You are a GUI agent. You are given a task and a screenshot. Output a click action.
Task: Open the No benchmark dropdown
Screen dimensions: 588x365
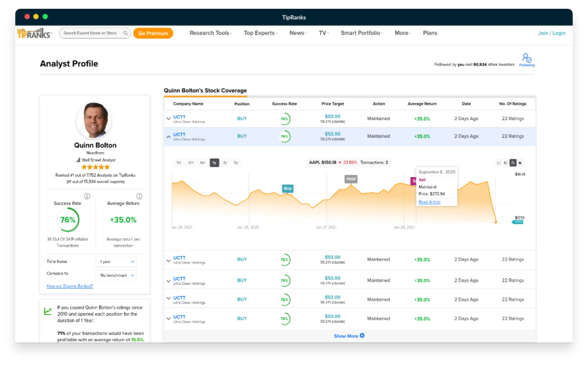[116, 275]
